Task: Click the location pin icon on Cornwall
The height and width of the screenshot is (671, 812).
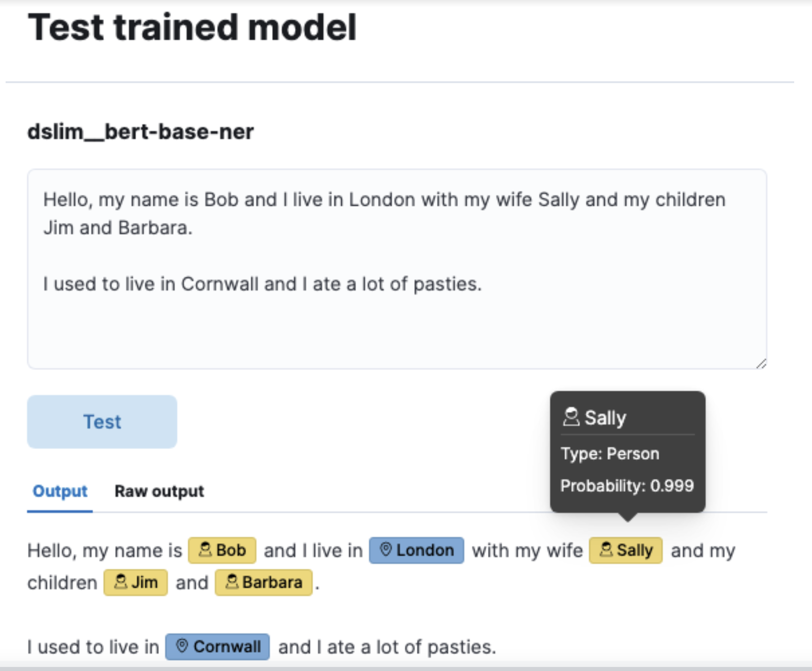Action: click(x=182, y=647)
